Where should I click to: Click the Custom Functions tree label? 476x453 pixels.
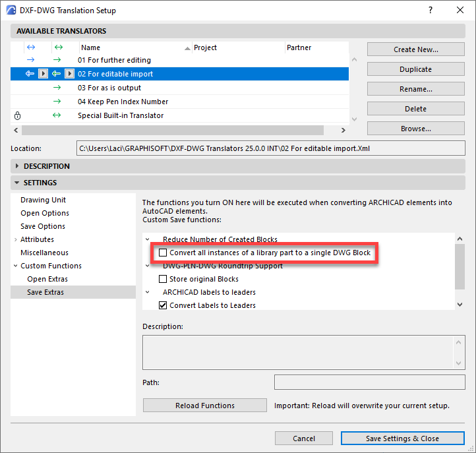(51, 266)
